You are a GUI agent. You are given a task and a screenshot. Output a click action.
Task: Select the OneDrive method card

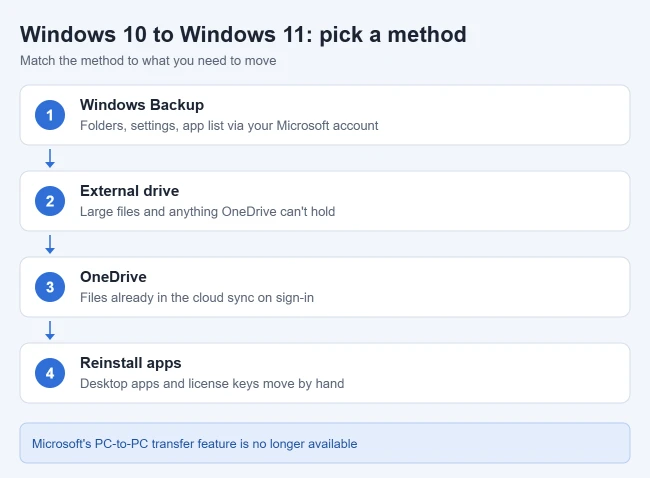click(x=325, y=287)
